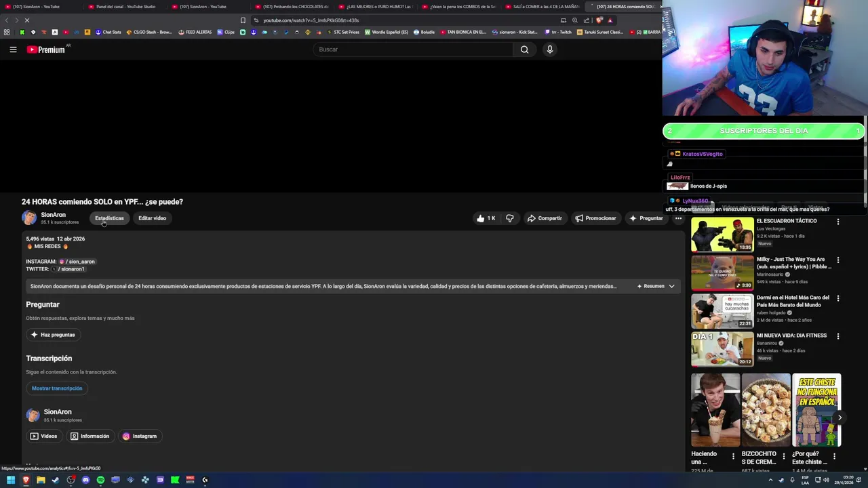Screen dimensions: 868x488
Task: Open the sioneron - Kick Stat bookmark
Action: click(515, 32)
